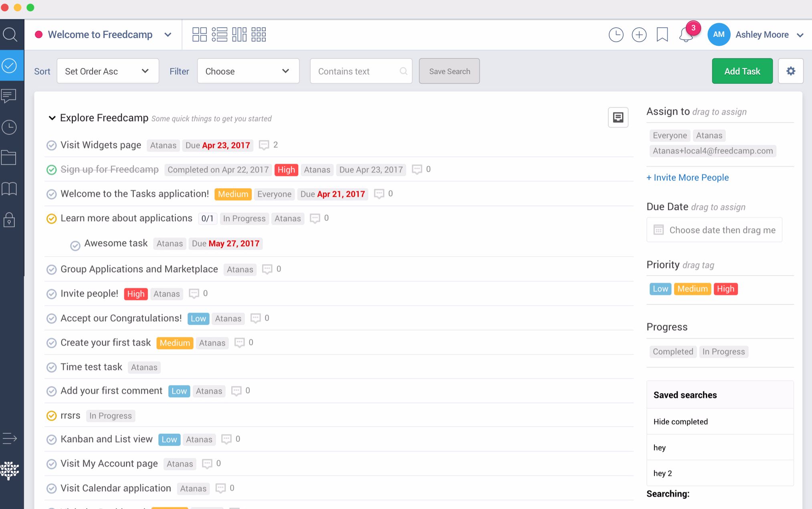The width and height of the screenshot is (812, 509).
Task: Select the Completed progress tag
Action: pyautogui.click(x=673, y=352)
